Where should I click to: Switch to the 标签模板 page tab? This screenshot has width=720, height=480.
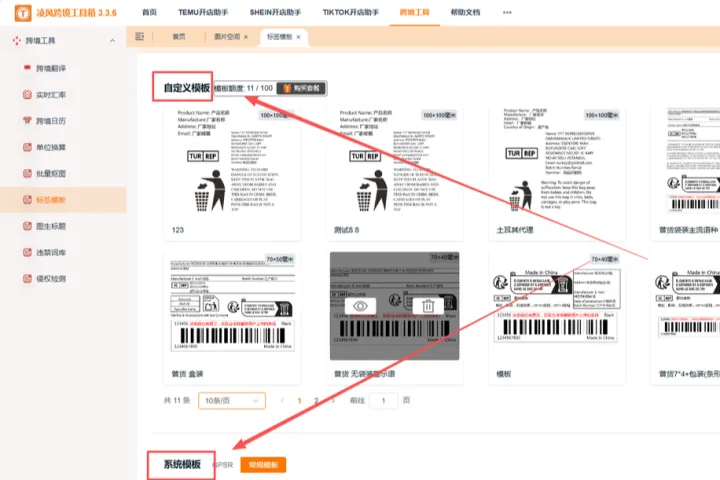279,37
